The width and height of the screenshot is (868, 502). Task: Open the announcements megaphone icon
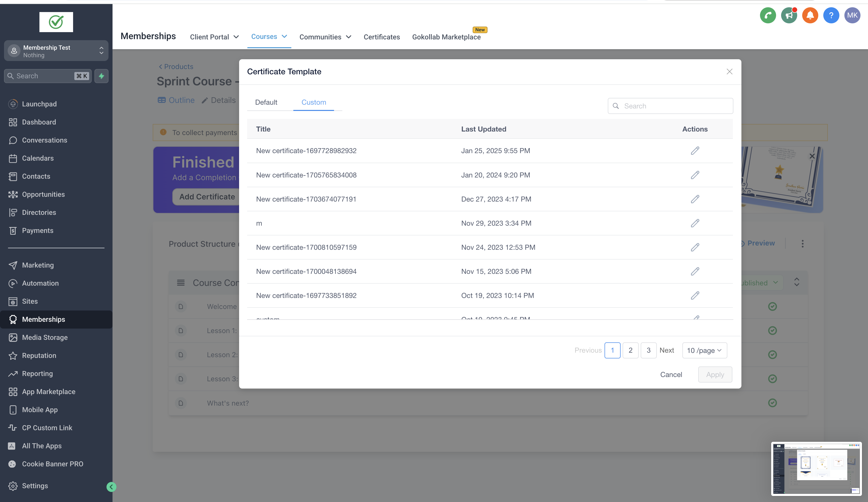click(x=789, y=16)
